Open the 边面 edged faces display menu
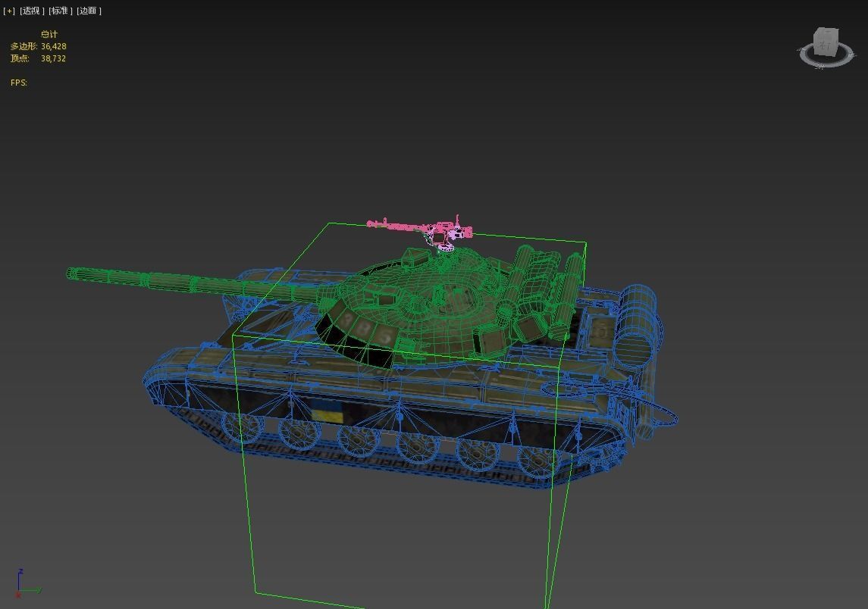This screenshot has height=609, width=868. (x=89, y=11)
